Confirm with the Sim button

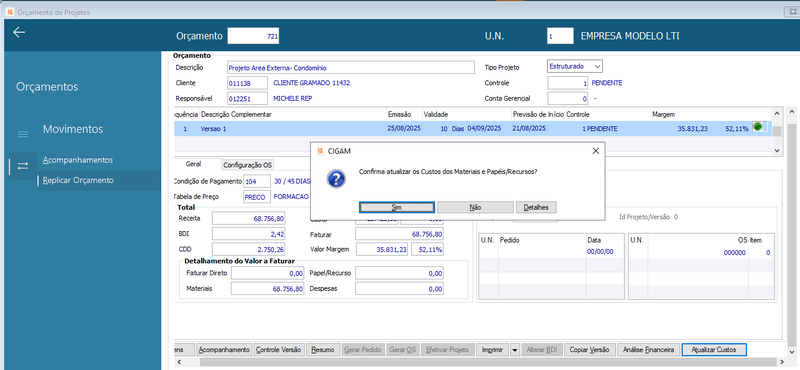click(397, 207)
